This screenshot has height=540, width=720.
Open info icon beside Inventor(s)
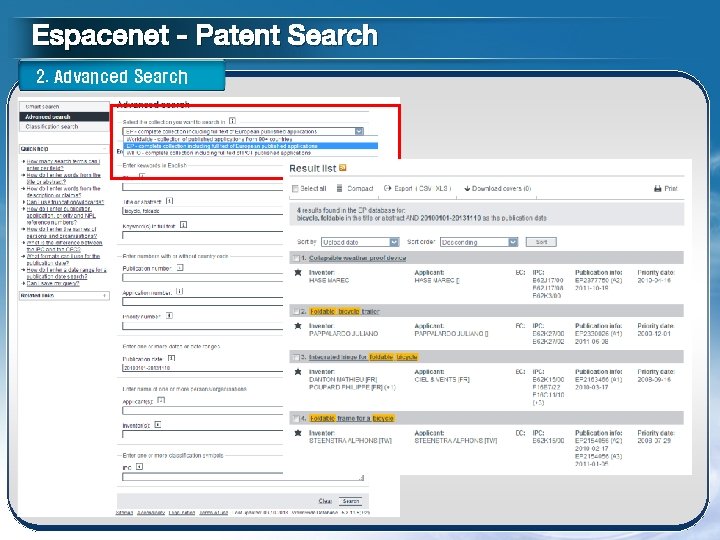point(158,425)
